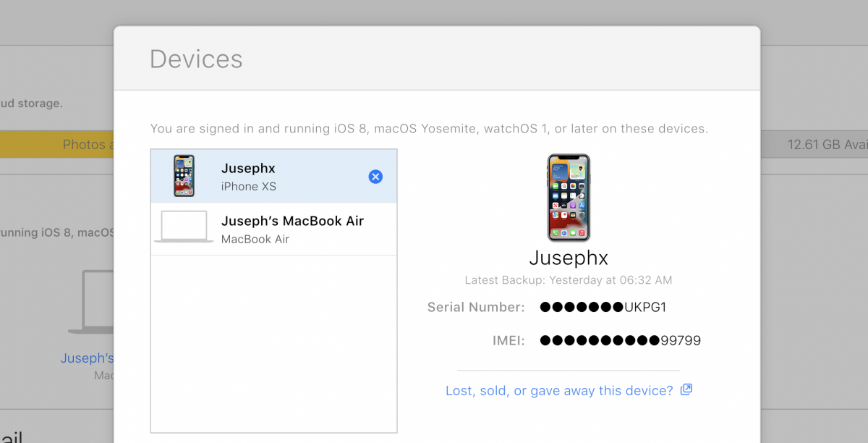868x443 pixels.
Task: Click empty area of the device list
Action: [x=273, y=340]
